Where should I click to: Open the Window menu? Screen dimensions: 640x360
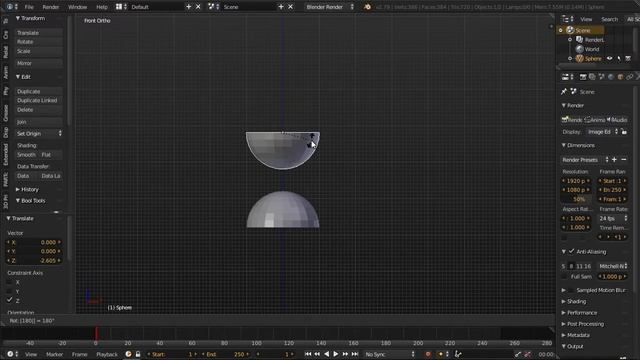(77, 7)
